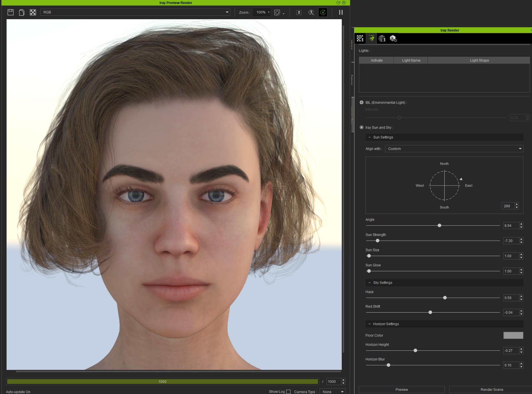Click the Red Shift slider handle
The image size is (532, 394).
(x=430, y=312)
